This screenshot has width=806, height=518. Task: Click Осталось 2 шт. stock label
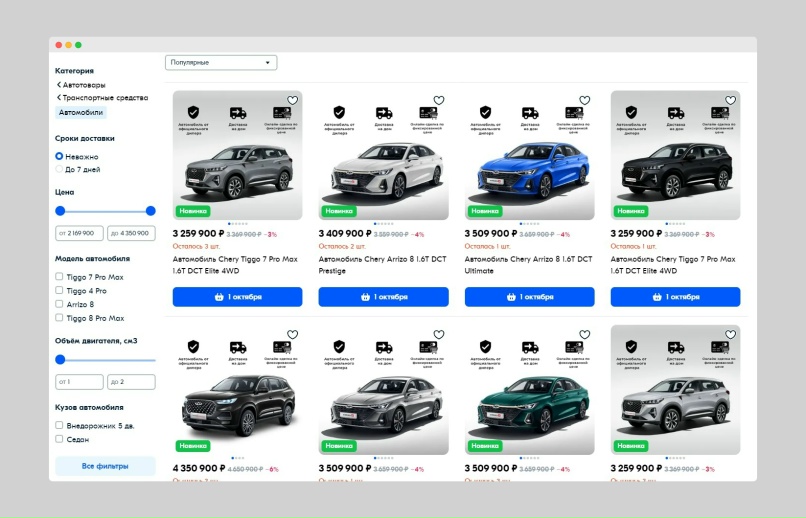pos(342,246)
